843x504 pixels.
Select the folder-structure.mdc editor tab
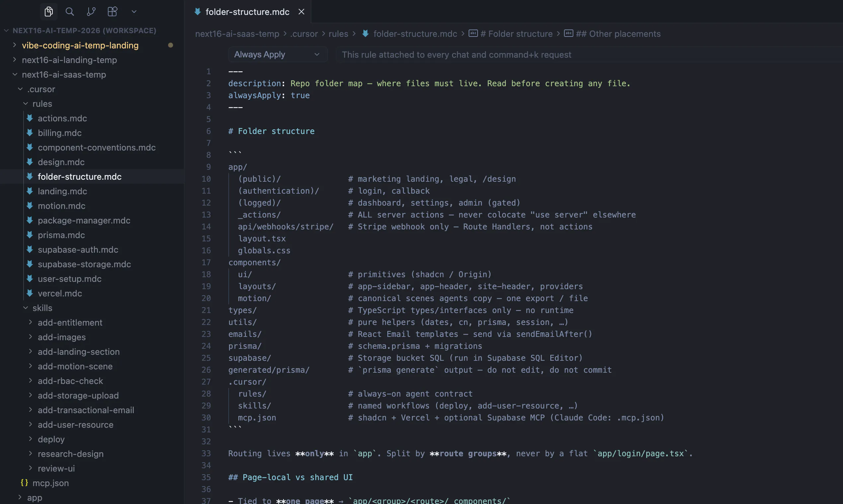pos(248,12)
